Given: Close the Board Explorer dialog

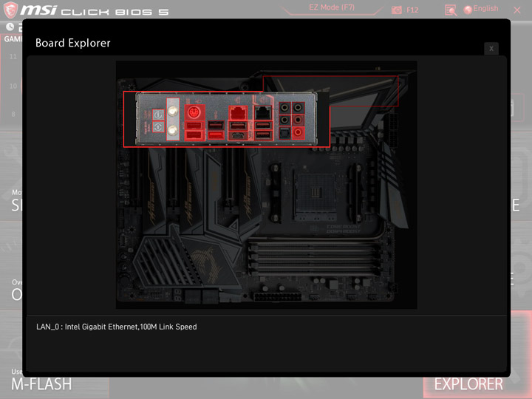Looking at the screenshot, I should coord(491,49).
